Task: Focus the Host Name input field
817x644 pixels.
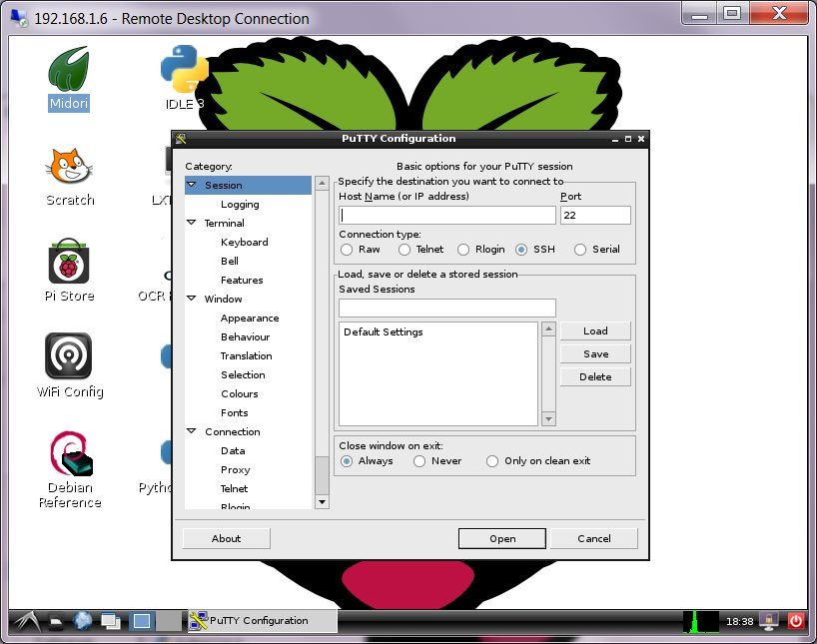Action: click(447, 216)
